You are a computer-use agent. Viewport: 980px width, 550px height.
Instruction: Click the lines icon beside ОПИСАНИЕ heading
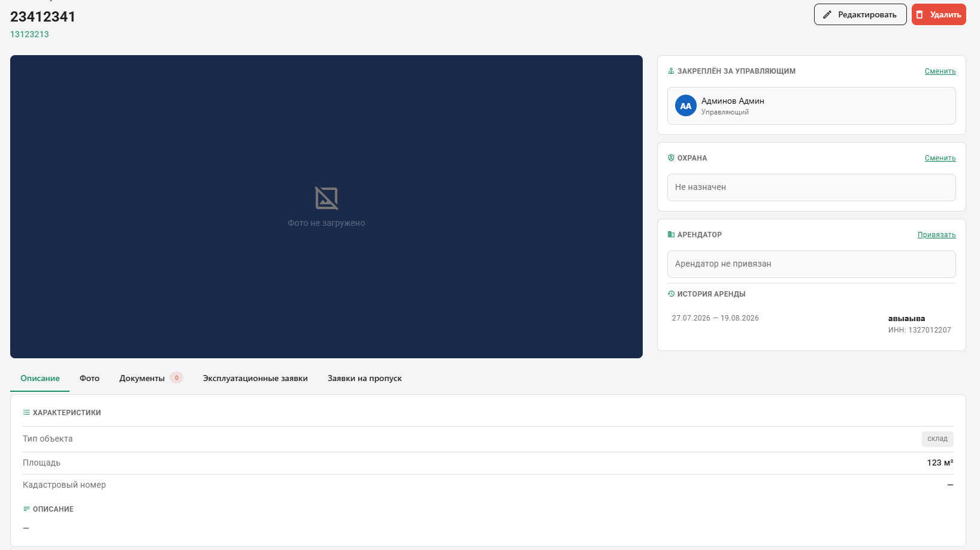[26, 509]
